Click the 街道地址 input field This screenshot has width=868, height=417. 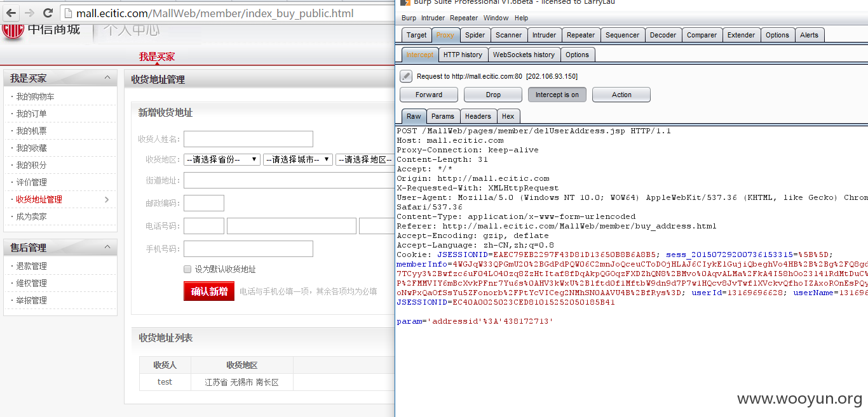click(289, 180)
